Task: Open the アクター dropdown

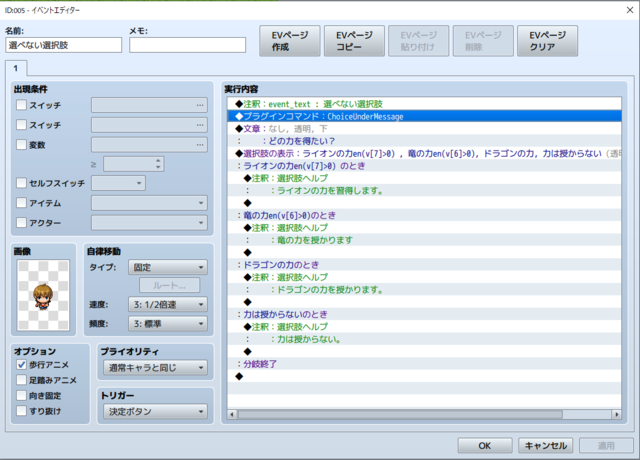Action: [149, 223]
